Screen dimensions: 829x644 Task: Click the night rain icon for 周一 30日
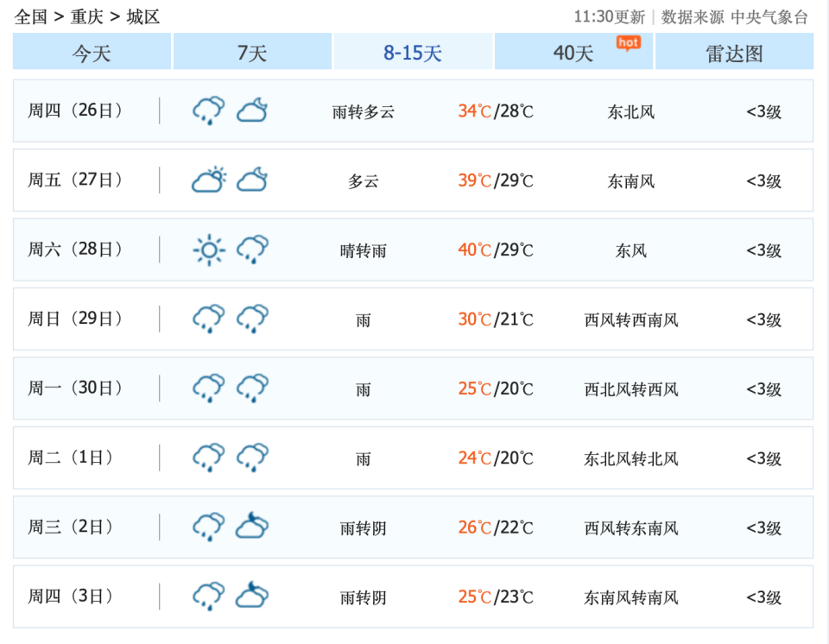click(252, 388)
